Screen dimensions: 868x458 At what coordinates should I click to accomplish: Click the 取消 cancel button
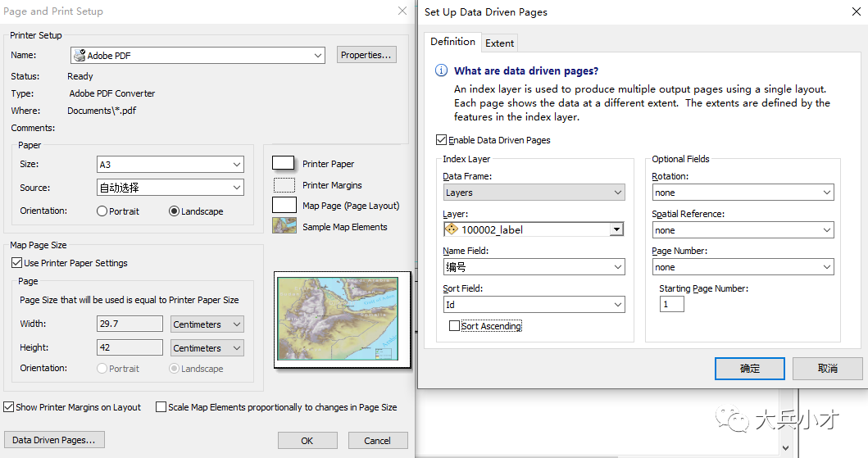[828, 369]
